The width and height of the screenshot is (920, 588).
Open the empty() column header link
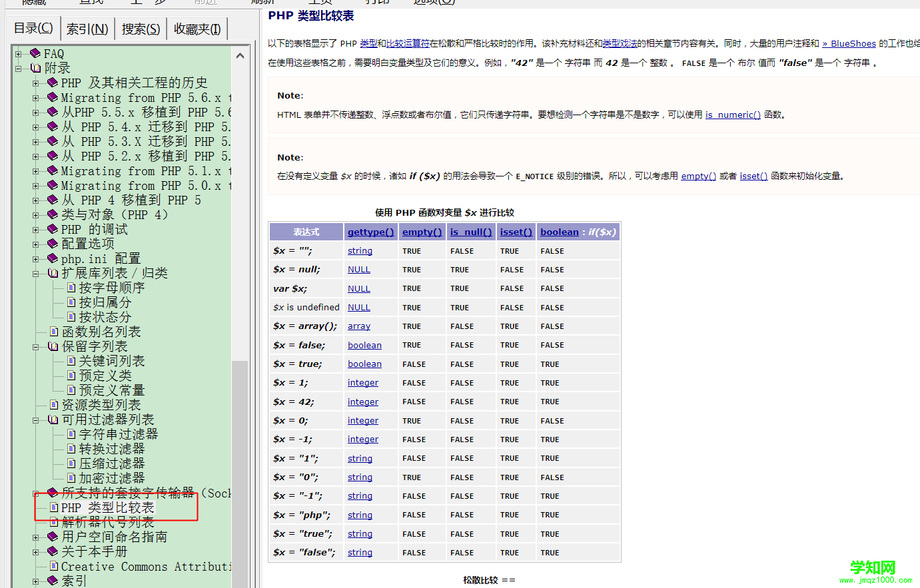[x=422, y=232]
